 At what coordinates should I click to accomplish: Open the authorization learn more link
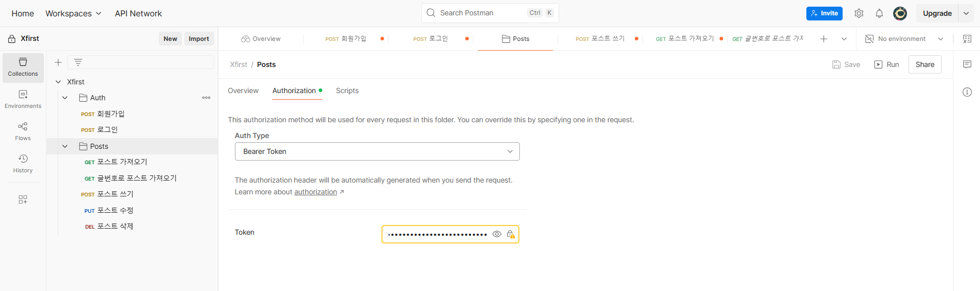click(x=316, y=192)
